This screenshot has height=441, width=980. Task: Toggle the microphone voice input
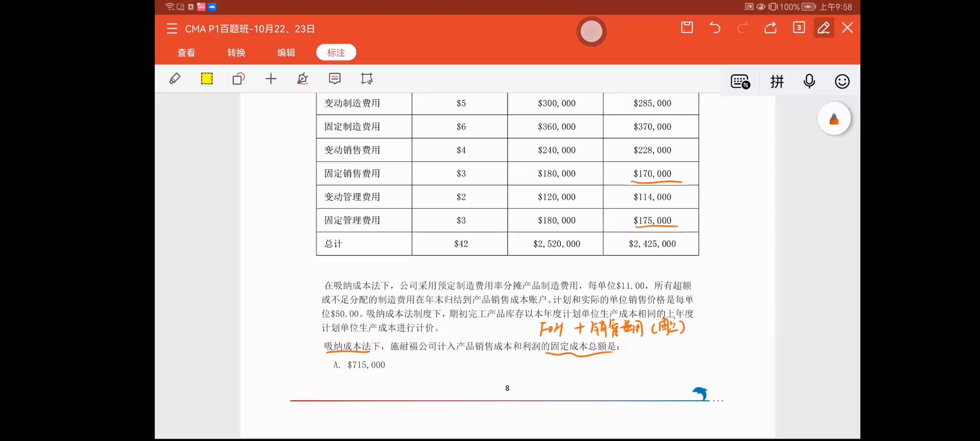click(809, 82)
